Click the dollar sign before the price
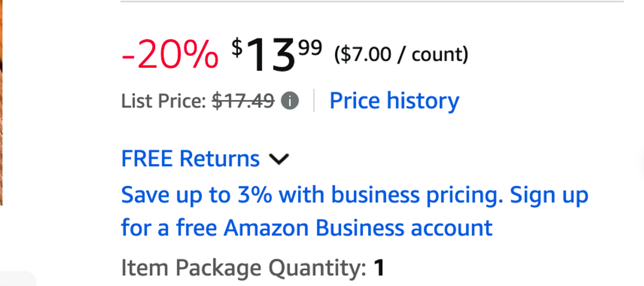The width and height of the screenshot is (644, 286). pos(236,47)
